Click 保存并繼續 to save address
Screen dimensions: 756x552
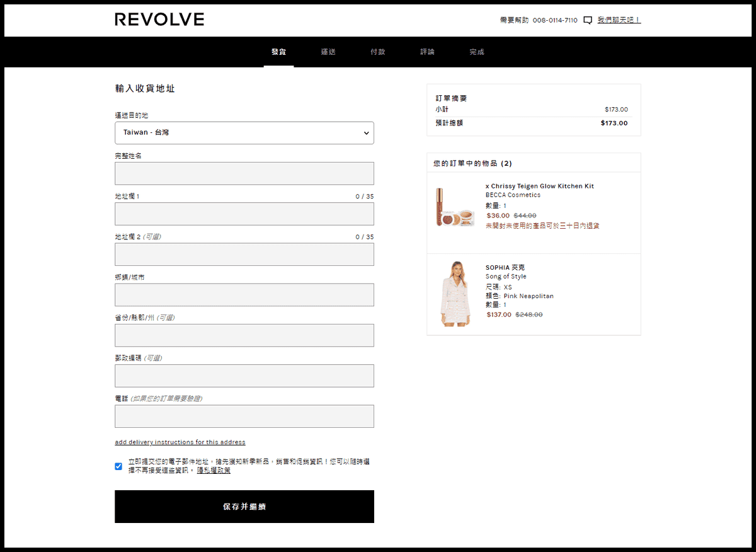(244, 507)
